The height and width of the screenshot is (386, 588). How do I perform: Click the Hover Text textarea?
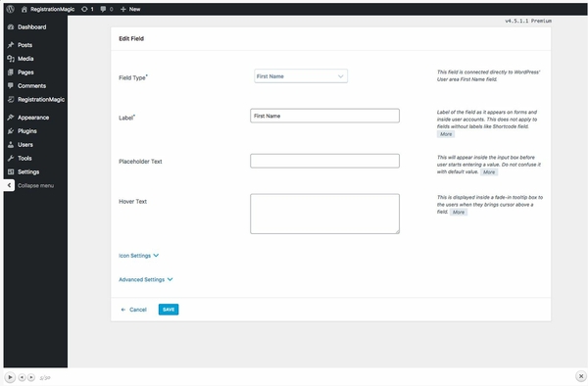(x=324, y=214)
